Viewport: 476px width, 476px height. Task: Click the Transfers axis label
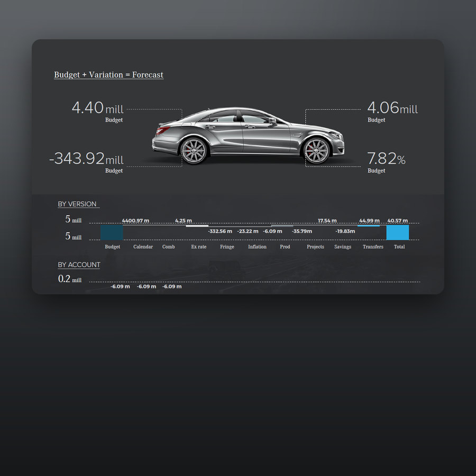[373, 247]
